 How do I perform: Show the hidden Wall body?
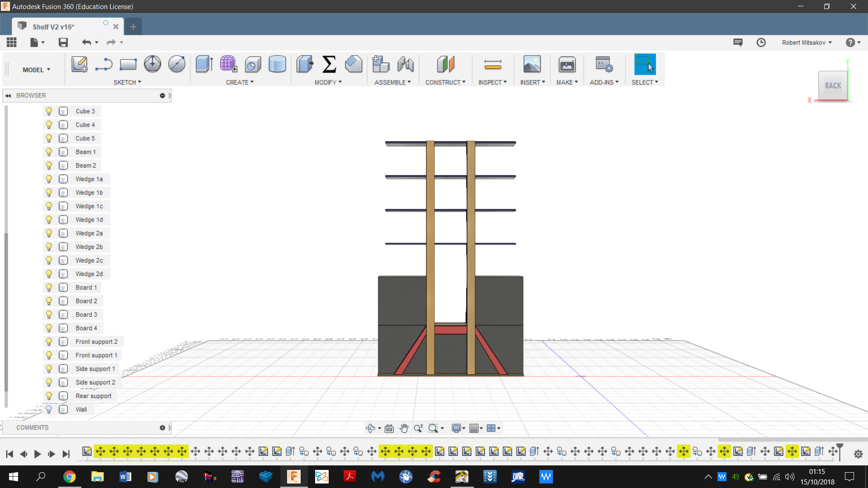coord(49,409)
